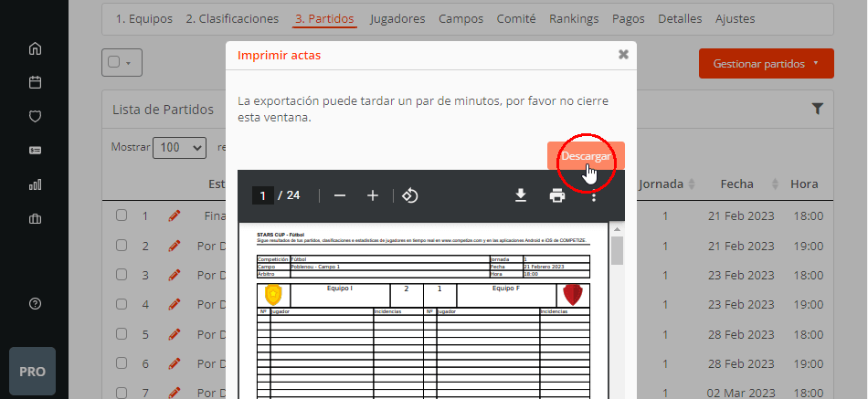This screenshot has height=399, width=868.
Task: Download the PDF from the viewer toolbar
Action: (521, 196)
